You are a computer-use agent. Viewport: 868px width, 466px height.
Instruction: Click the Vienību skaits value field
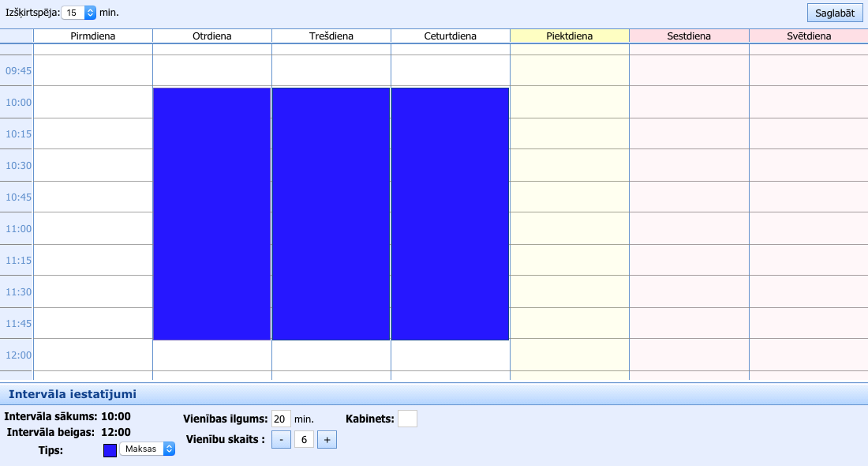coord(304,440)
